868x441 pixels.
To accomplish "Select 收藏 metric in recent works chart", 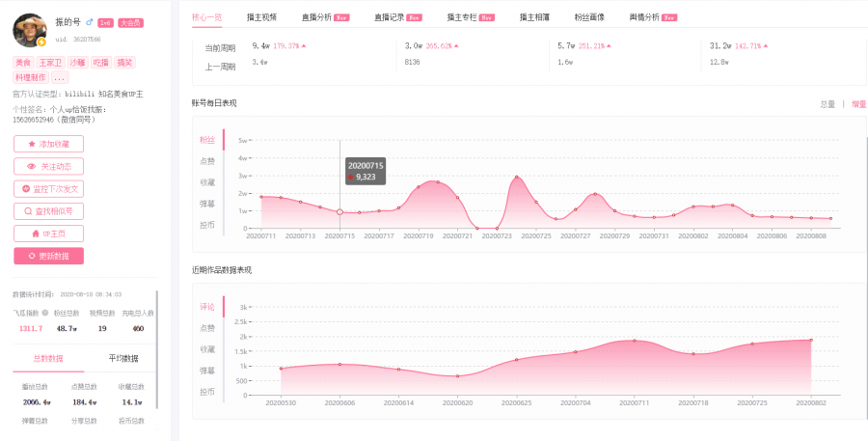I will tap(207, 349).
